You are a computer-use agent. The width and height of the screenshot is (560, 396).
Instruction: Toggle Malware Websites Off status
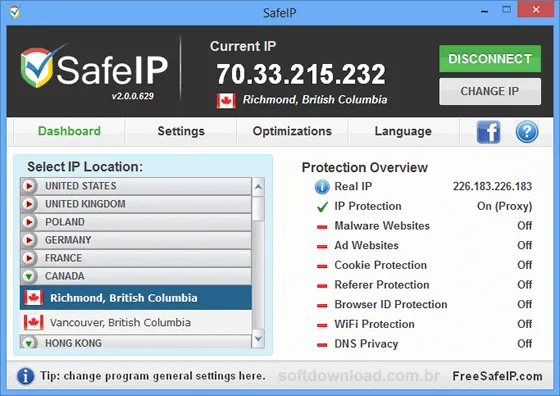(524, 226)
